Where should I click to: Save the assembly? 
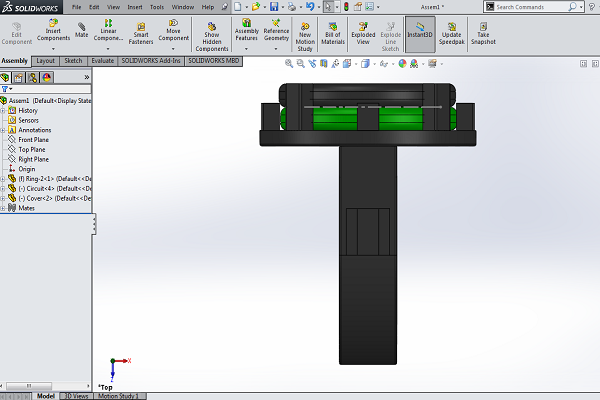coord(274,7)
